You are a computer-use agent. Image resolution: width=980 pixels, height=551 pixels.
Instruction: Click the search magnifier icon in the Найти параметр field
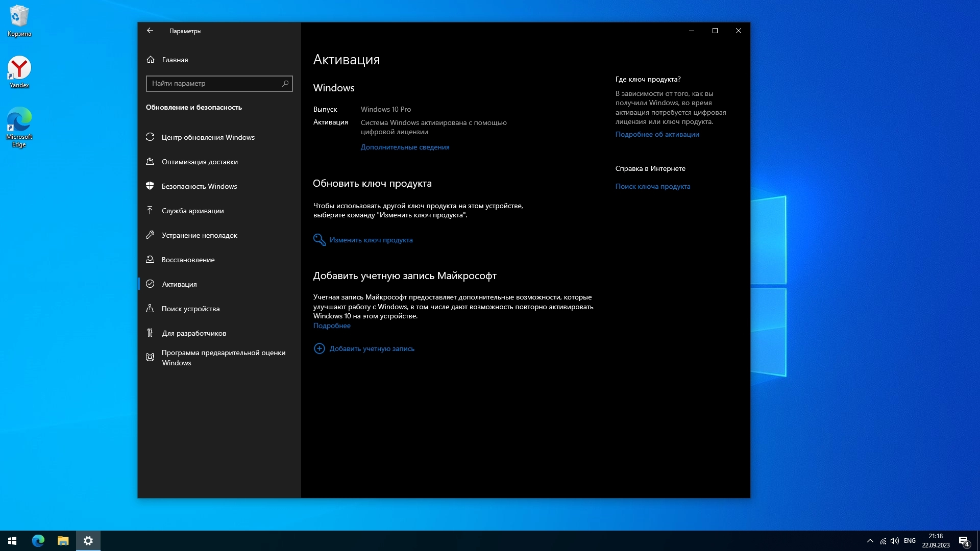click(x=285, y=83)
